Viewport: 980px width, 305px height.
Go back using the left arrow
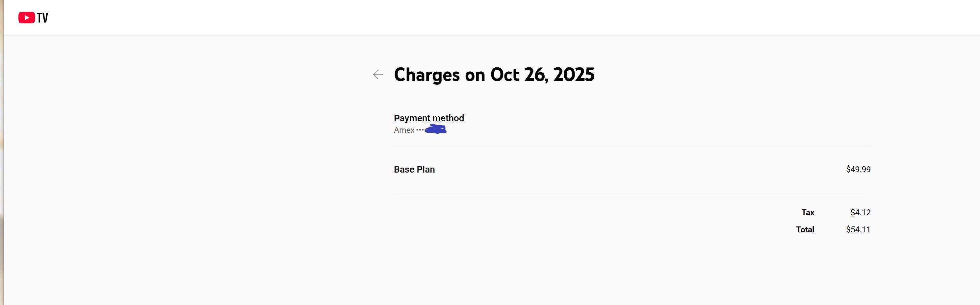click(378, 75)
